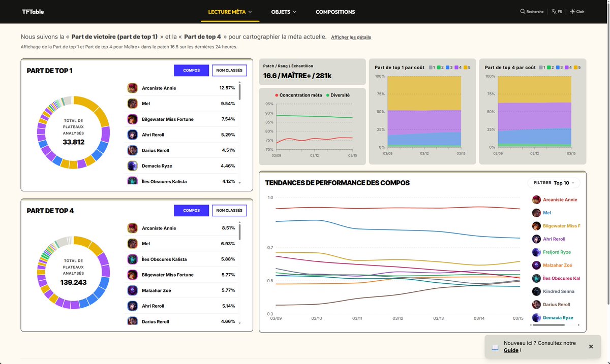610x364 pixels.
Task: Click Darius Reroll icon in the Top 1 list
Action: (x=133, y=150)
